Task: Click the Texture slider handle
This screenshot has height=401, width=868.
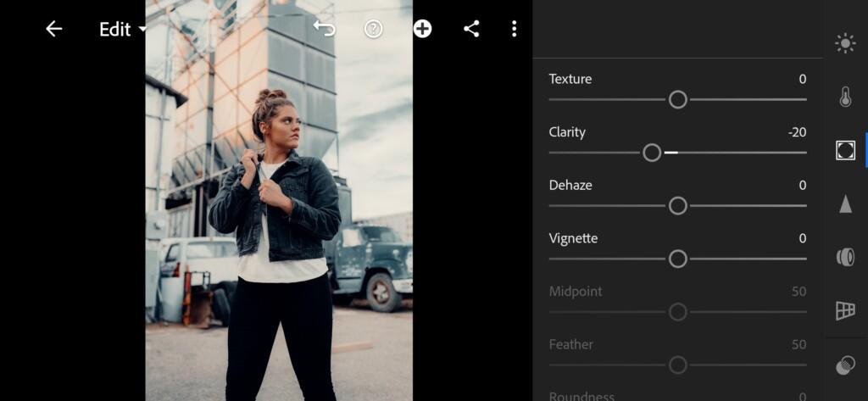Action: [x=677, y=100]
